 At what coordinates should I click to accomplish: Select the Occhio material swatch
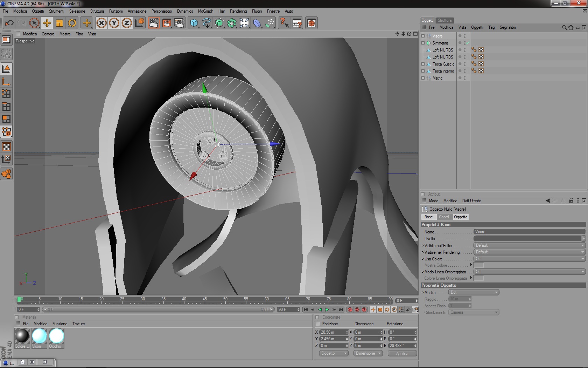point(56,336)
